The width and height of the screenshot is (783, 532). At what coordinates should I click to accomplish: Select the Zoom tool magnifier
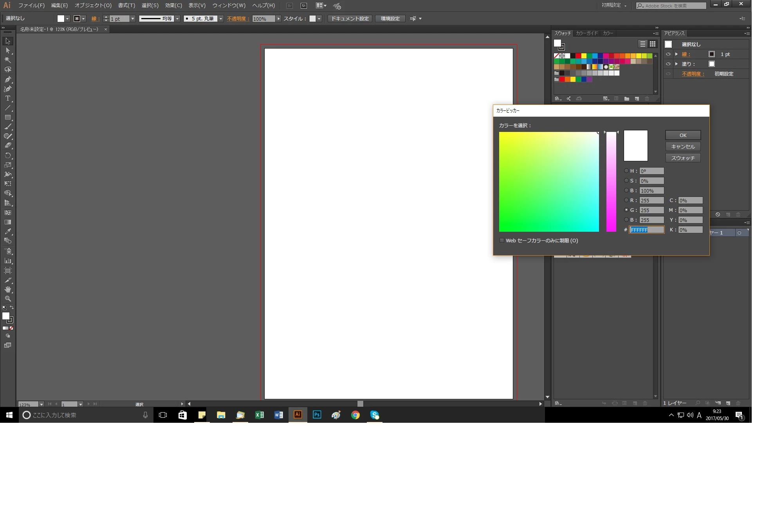(x=7, y=299)
